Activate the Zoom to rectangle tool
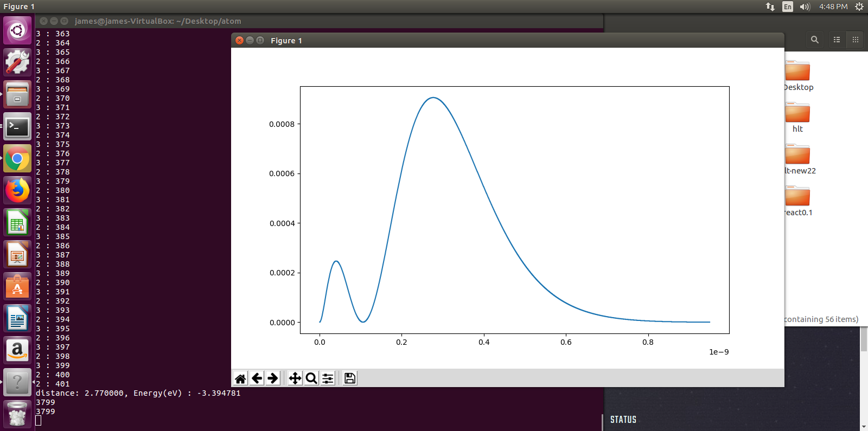Screen dimensions: 868x431 311,378
